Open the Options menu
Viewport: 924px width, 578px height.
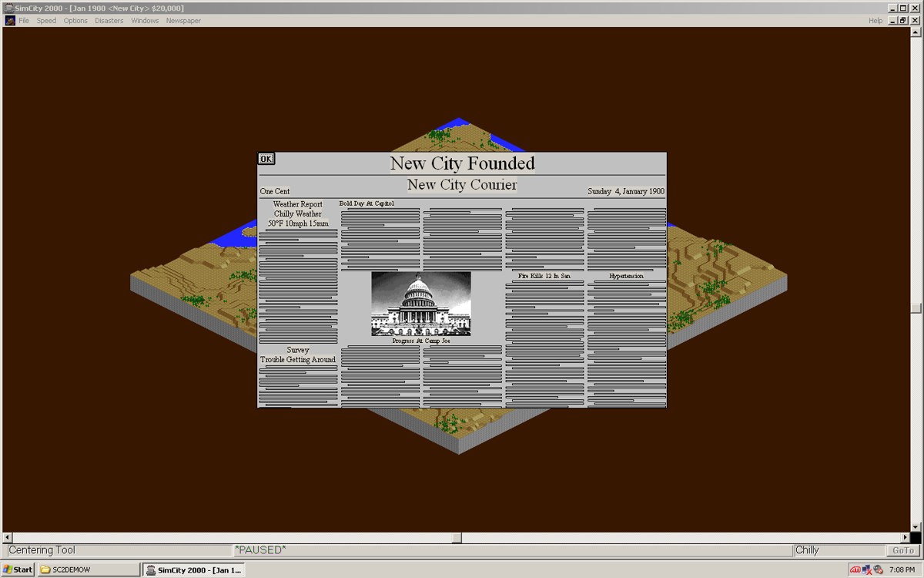75,21
